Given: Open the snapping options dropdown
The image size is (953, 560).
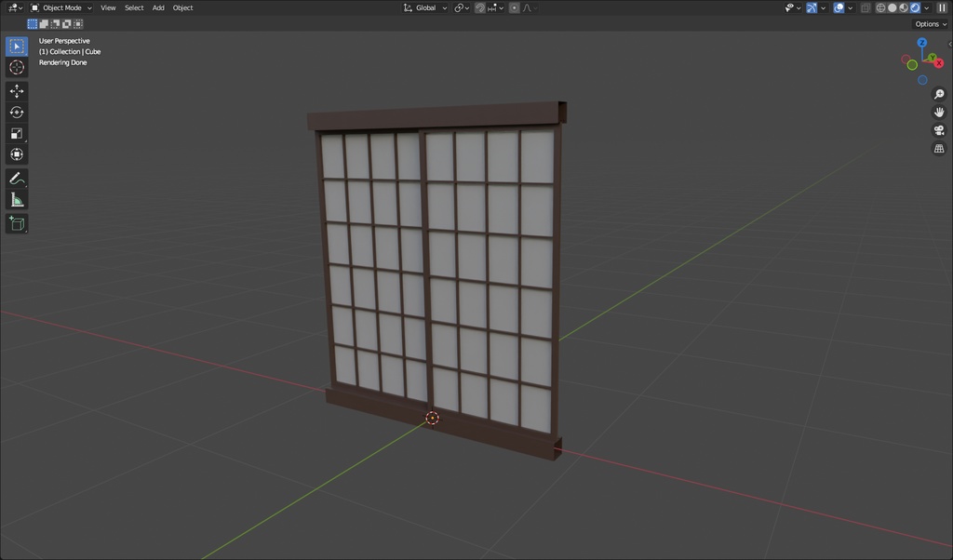Looking at the screenshot, I should (x=496, y=7).
